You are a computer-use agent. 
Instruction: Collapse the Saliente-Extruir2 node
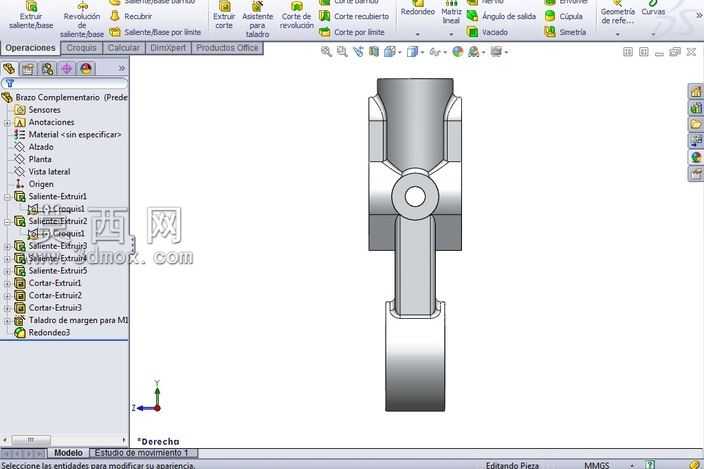[7, 222]
